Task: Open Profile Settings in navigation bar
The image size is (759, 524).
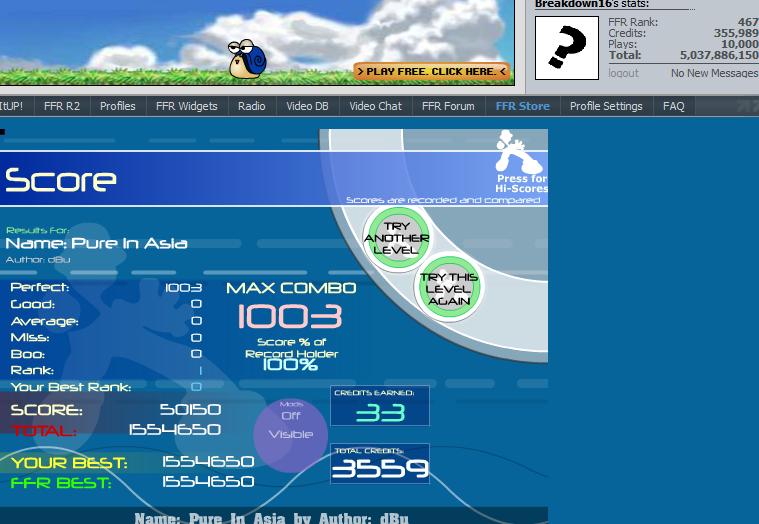Action: (x=606, y=106)
